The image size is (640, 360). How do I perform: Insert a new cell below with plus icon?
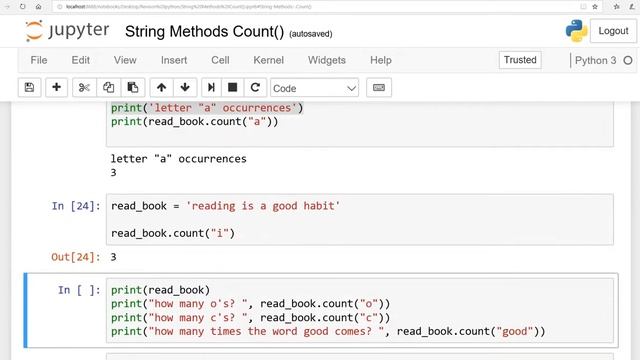tap(56, 87)
